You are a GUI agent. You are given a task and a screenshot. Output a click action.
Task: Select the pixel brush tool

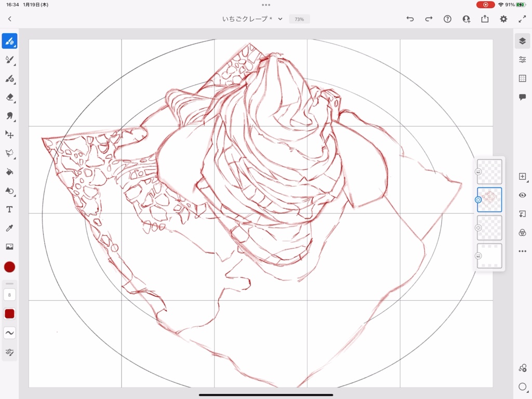(9, 41)
